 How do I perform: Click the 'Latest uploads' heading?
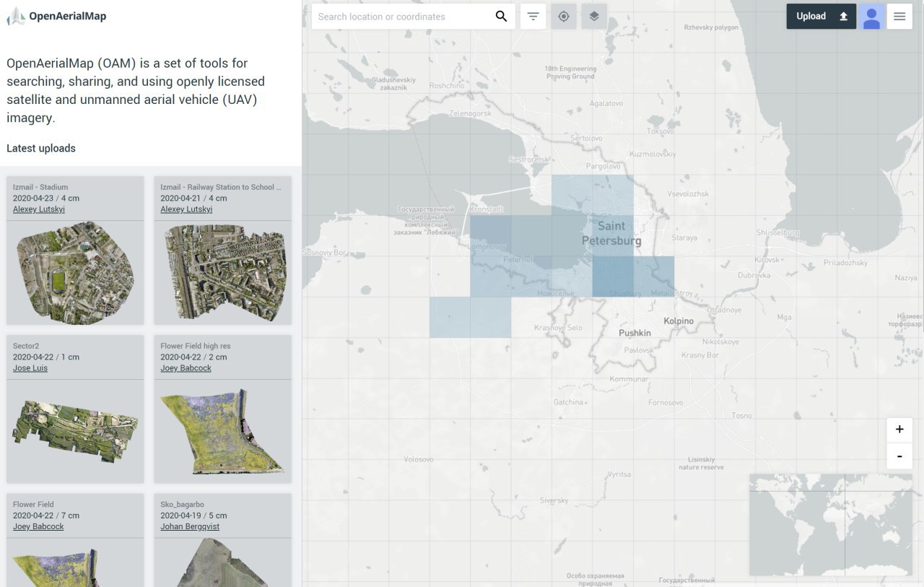tap(41, 148)
